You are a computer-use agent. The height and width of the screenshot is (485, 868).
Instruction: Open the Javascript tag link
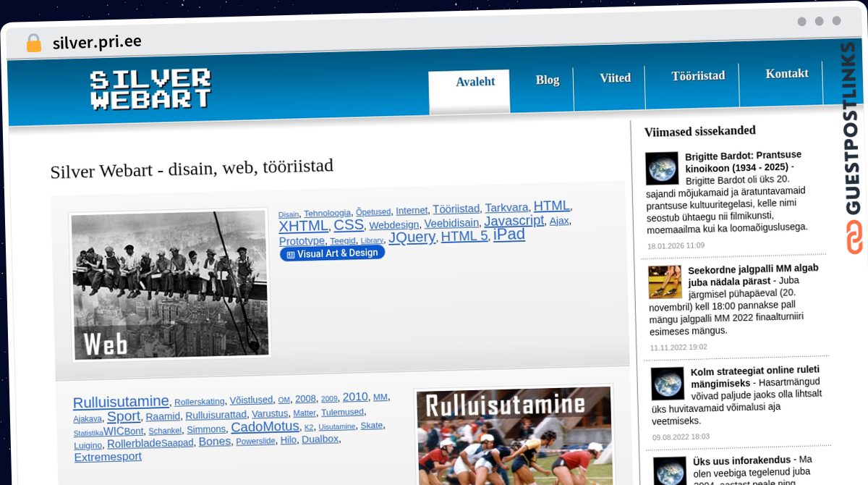tap(514, 220)
